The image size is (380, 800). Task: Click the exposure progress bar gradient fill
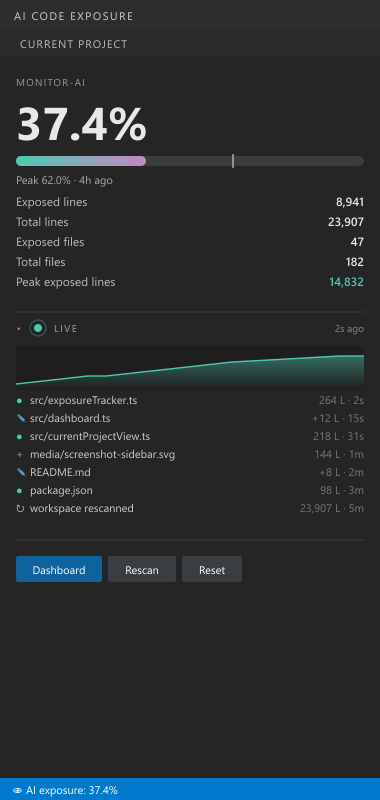tap(81, 161)
